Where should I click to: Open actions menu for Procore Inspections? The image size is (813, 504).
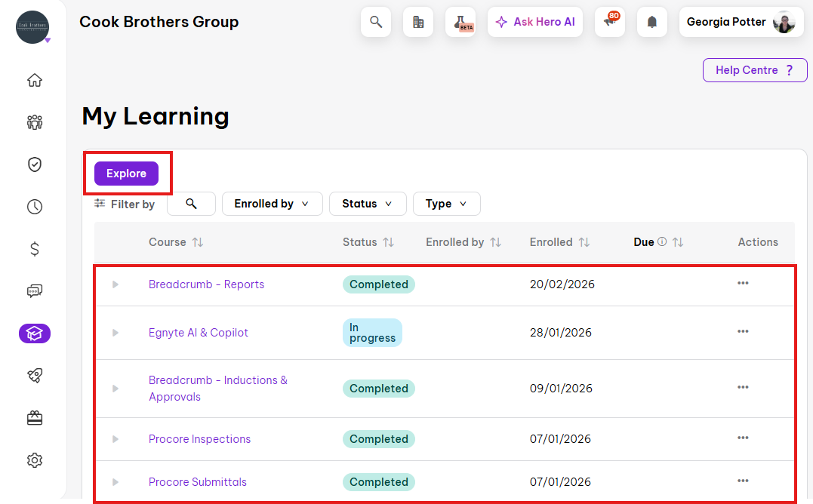(743, 438)
